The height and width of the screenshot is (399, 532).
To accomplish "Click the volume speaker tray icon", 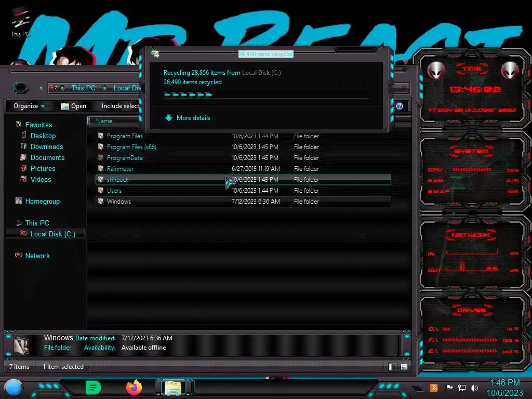I will (474, 388).
